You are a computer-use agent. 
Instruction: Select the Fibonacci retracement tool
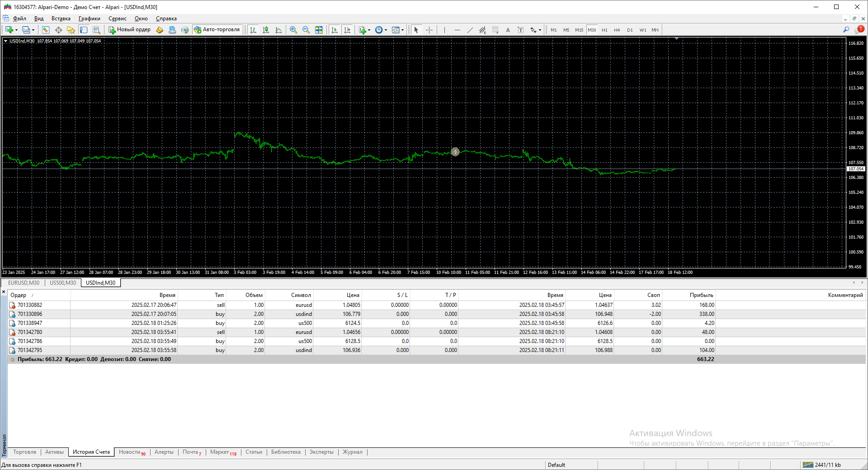[x=495, y=30]
